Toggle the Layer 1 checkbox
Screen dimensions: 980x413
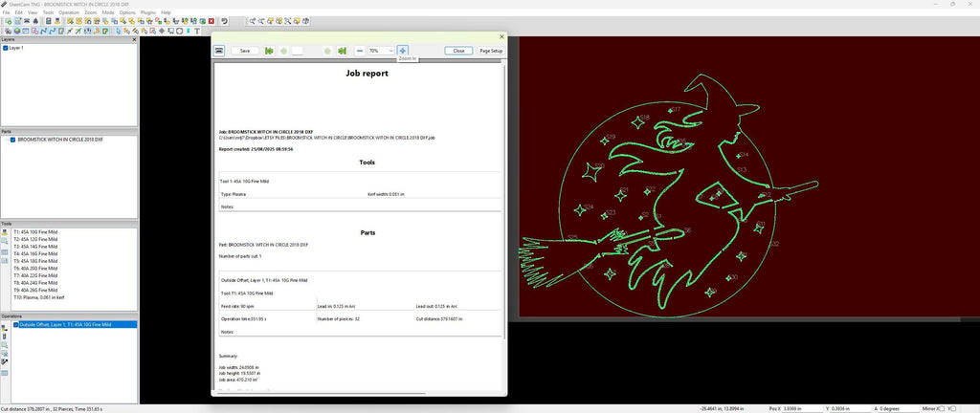[x=6, y=48]
